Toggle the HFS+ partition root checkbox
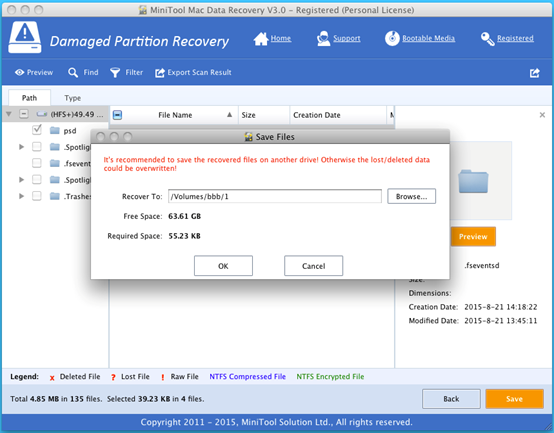Image resolution: width=554 pixels, height=433 pixels. 24,114
